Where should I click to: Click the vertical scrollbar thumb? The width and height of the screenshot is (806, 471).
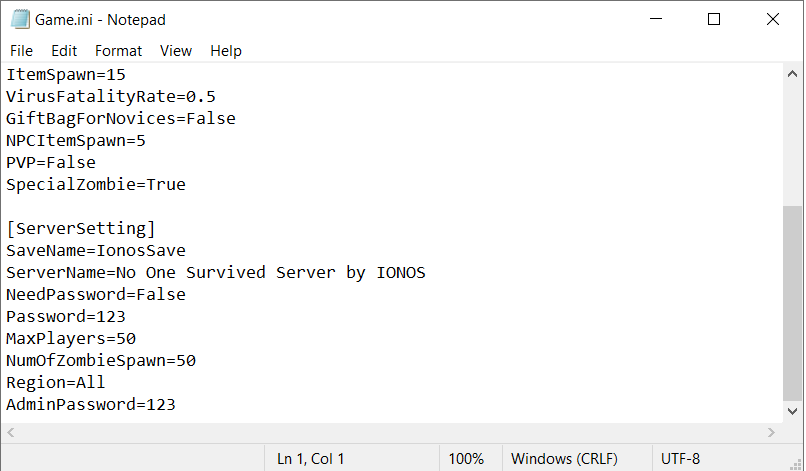point(792,303)
